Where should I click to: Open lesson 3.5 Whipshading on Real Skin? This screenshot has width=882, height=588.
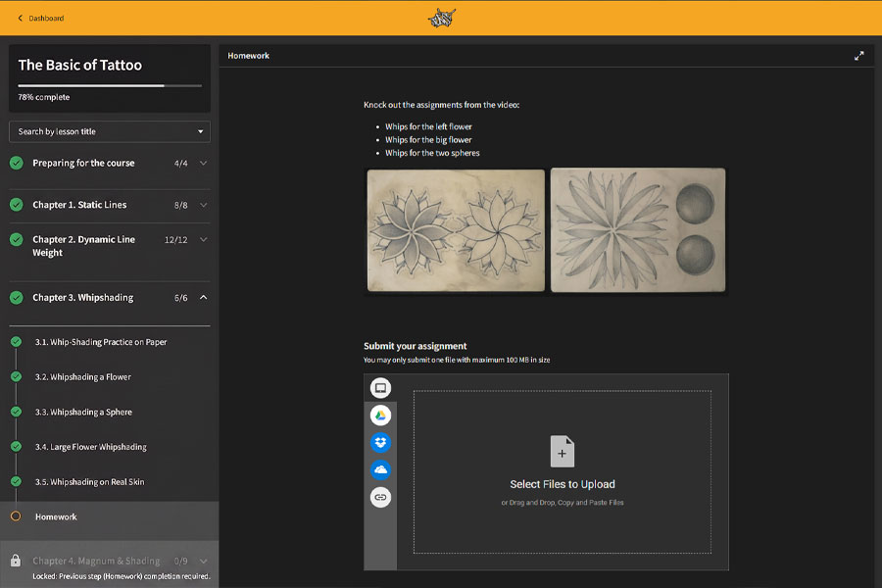click(89, 481)
